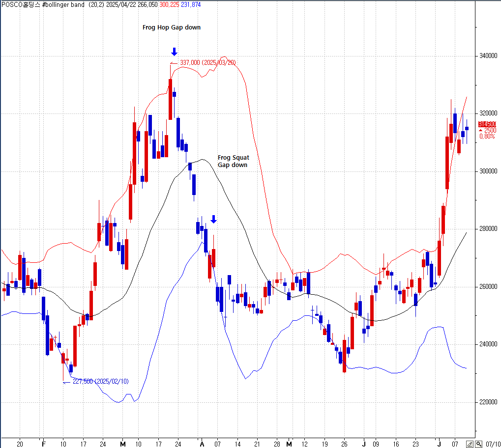501x448 pixels.
Task: Click the 320000 price axis label
Action: (x=488, y=113)
